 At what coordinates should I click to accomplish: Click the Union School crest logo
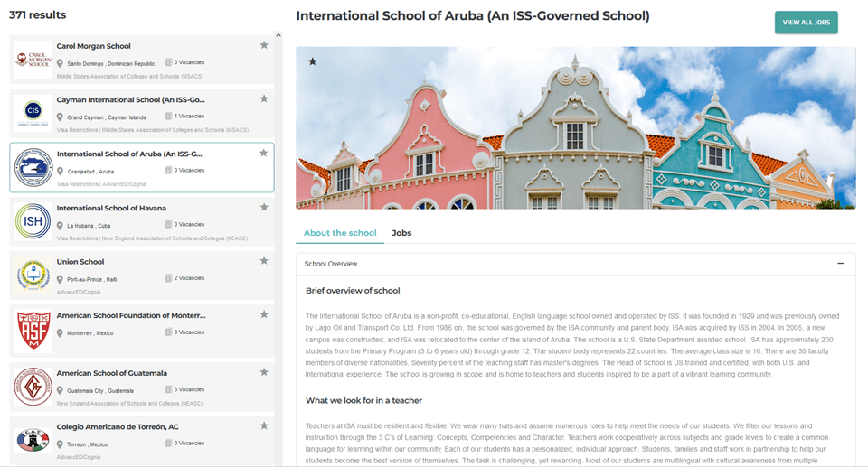[33, 275]
